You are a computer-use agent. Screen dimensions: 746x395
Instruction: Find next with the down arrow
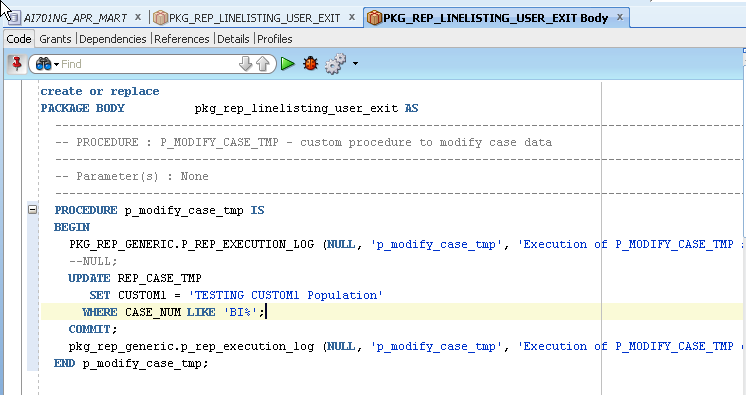click(x=245, y=64)
